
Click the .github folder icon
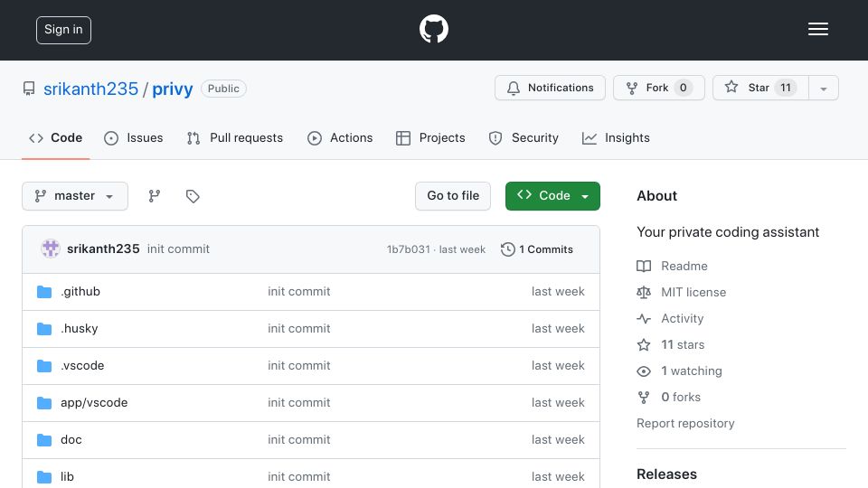pos(44,292)
